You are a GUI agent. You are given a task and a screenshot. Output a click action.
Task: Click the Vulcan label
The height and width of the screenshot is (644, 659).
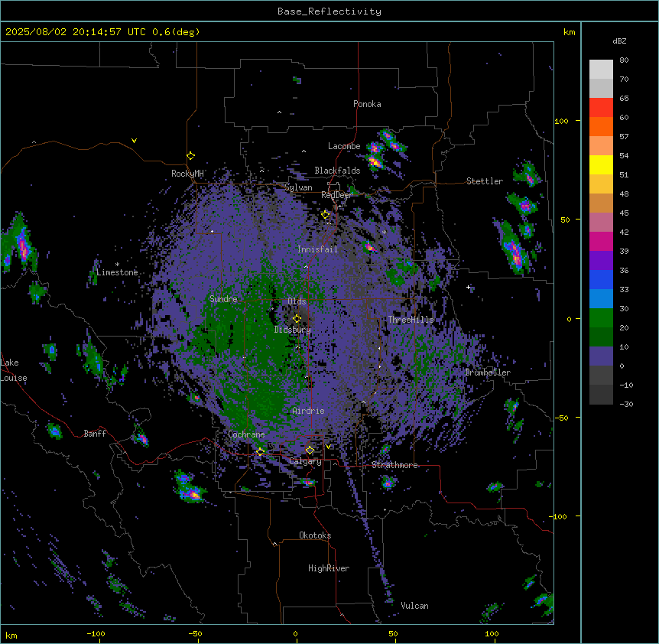tap(414, 606)
